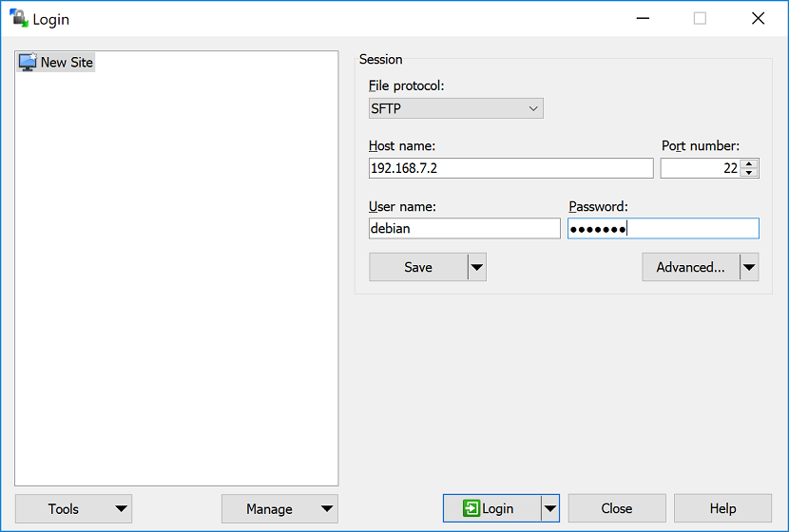Image resolution: width=789 pixels, height=532 pixels.
Task: Click the New Site computer icon
Action: point(28,62)
